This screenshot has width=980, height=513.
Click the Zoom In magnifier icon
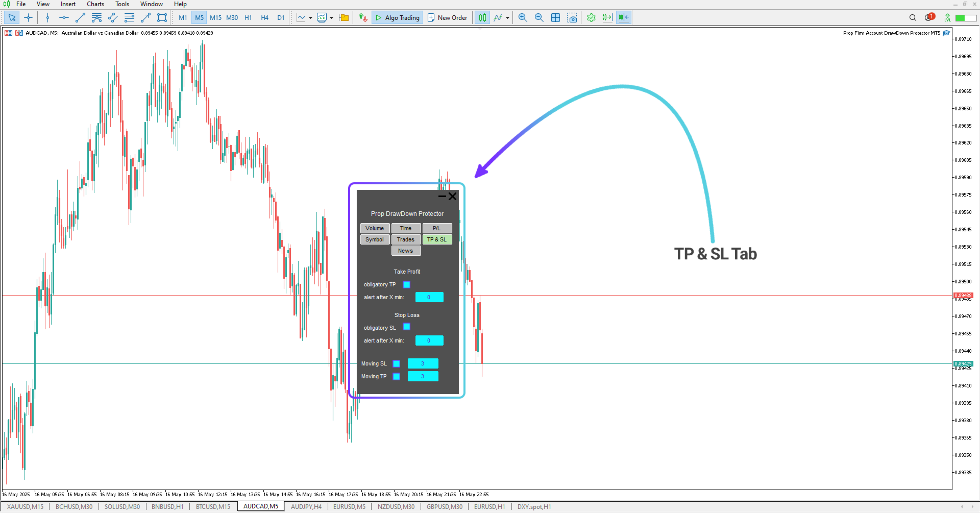point(522,17)
